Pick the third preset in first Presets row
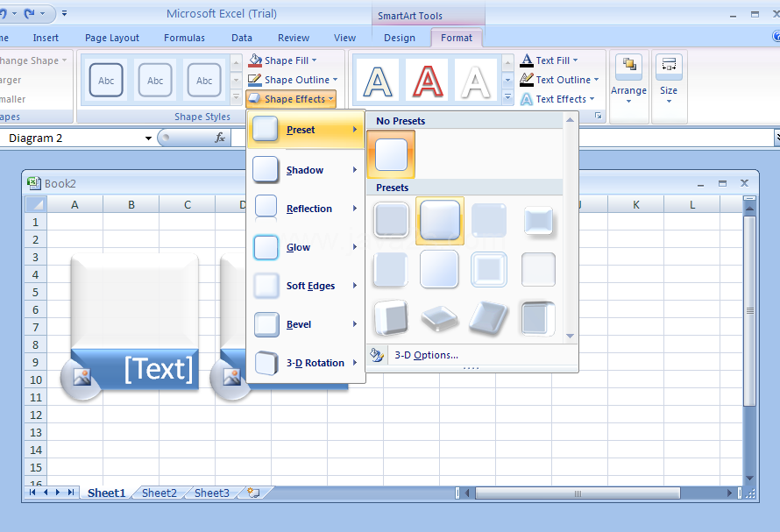780x532 pixels. coord(489,220)
